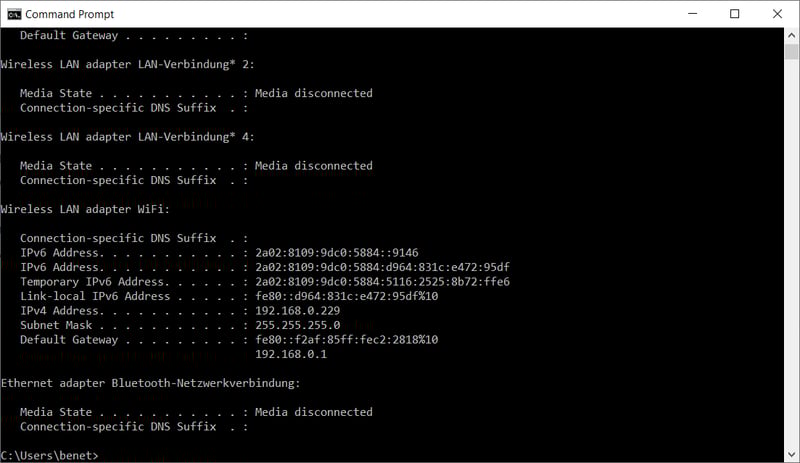Click the Temporary IPv6 Address value
This screenshot has height=463, width=800.
382,282
